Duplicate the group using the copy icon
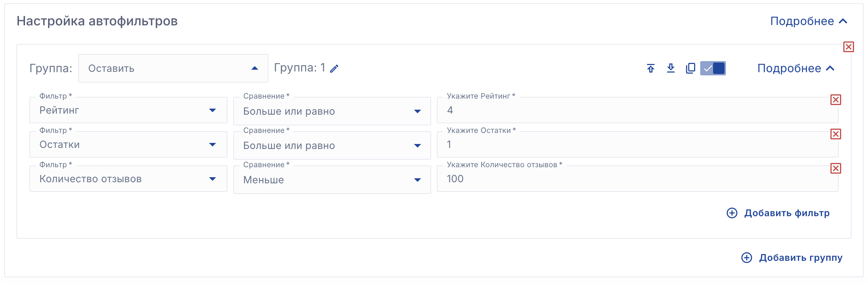 (691, 68)
